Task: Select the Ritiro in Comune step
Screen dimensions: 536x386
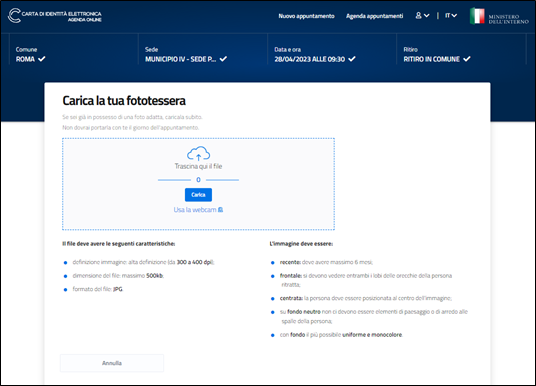Action: (x=437, y=55)
